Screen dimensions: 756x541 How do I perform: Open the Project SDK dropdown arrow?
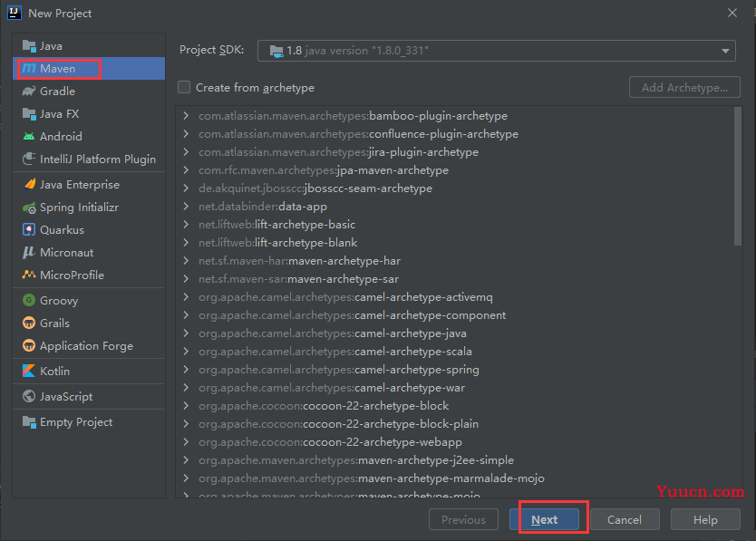pos(725,51)
